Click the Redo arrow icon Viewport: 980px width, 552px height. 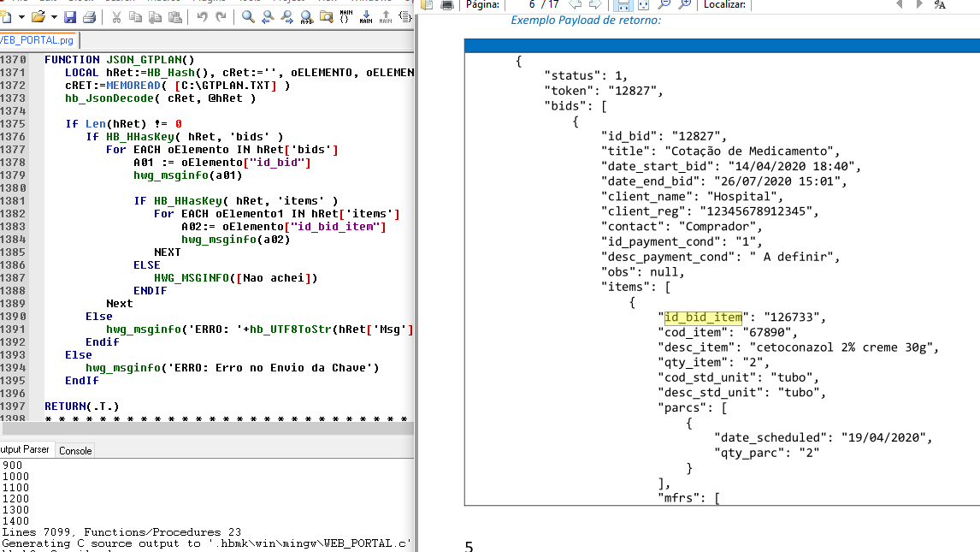coord(221,17)
